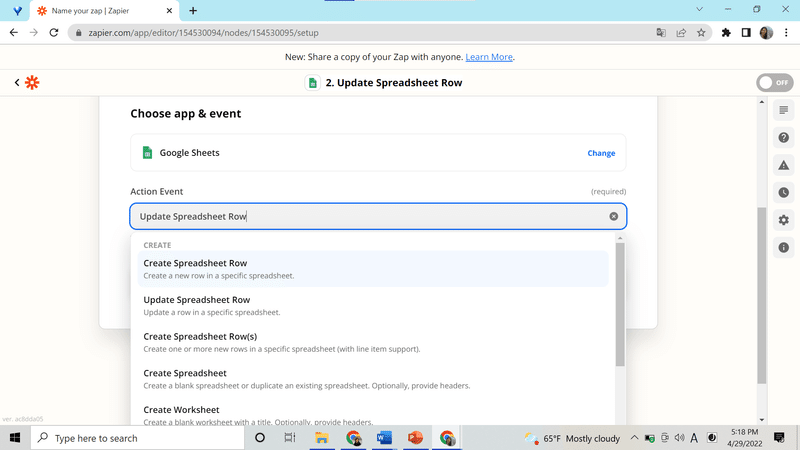Viewport: 800px width, 450px height.
Task: Open PowerPoint from the taskbar
Action: coord(415,438)
